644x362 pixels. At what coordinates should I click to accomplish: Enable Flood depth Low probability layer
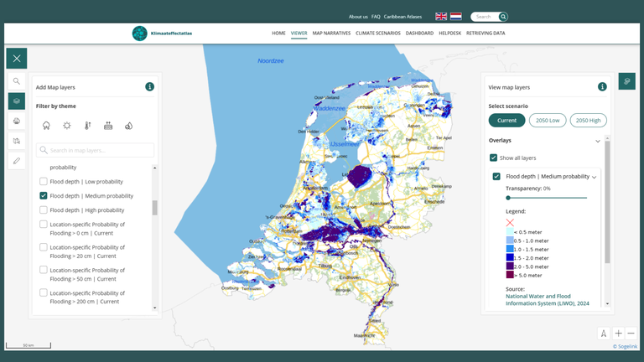(x=44, y=181)
